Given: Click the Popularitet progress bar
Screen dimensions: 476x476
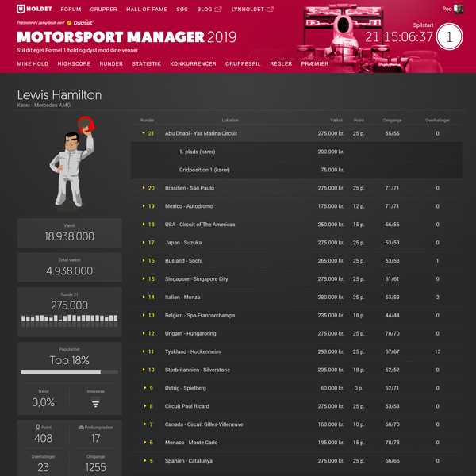Looking at the screenshot, I should click(70, 373).
